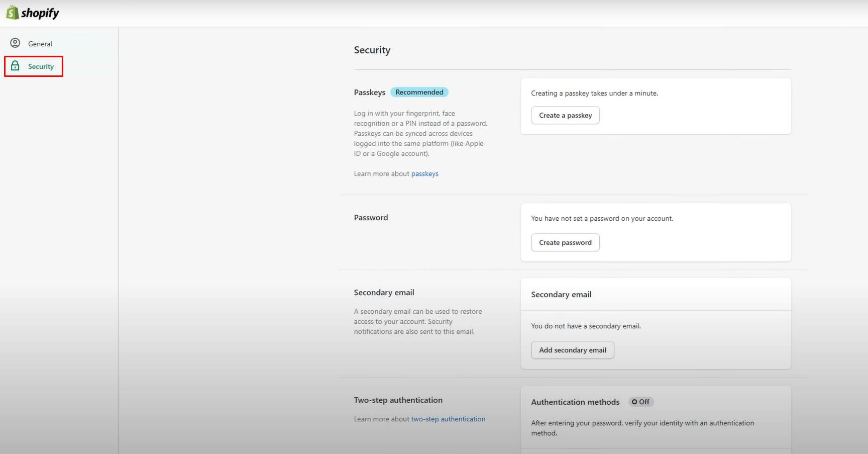Screen dimensions: 868x454
Task: Click 'A secondary email can be used' description
Action: point(418,322)
